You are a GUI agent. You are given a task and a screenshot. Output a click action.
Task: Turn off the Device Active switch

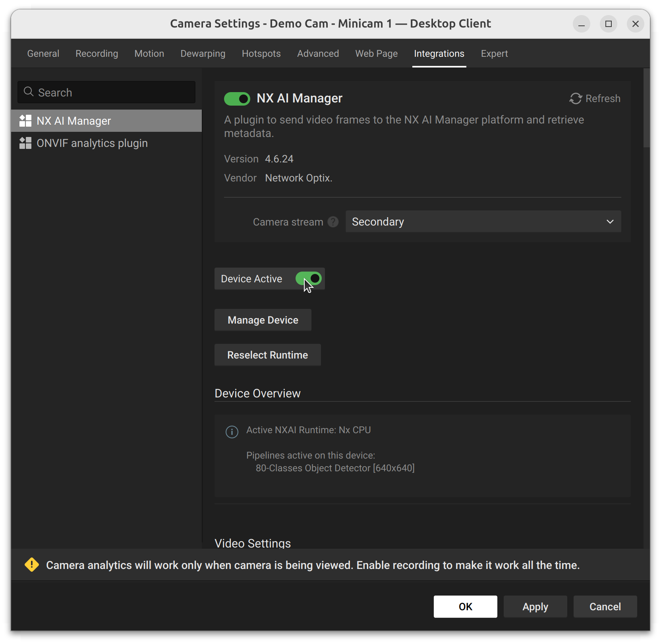pyautogui.click(x=309, y=278)
